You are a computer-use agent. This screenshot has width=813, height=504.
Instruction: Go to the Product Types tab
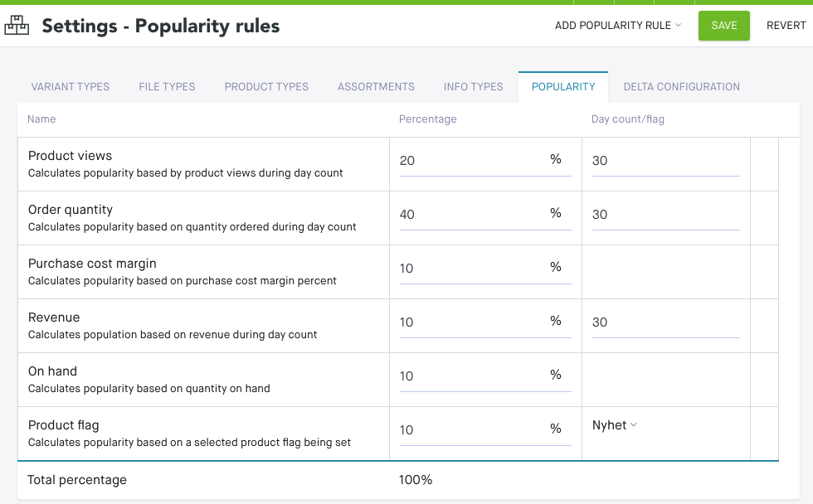[x=266, y=86]
